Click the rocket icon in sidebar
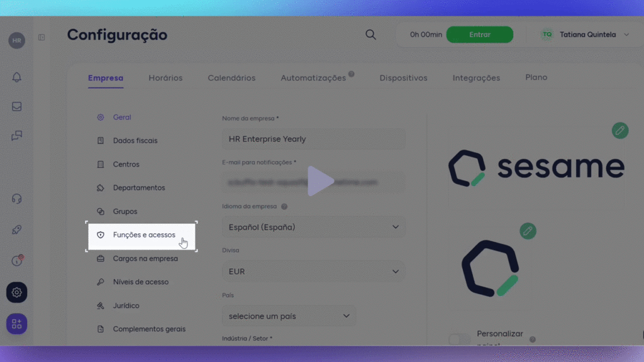Viewport: 644px width, 362px height. [17, 230]
